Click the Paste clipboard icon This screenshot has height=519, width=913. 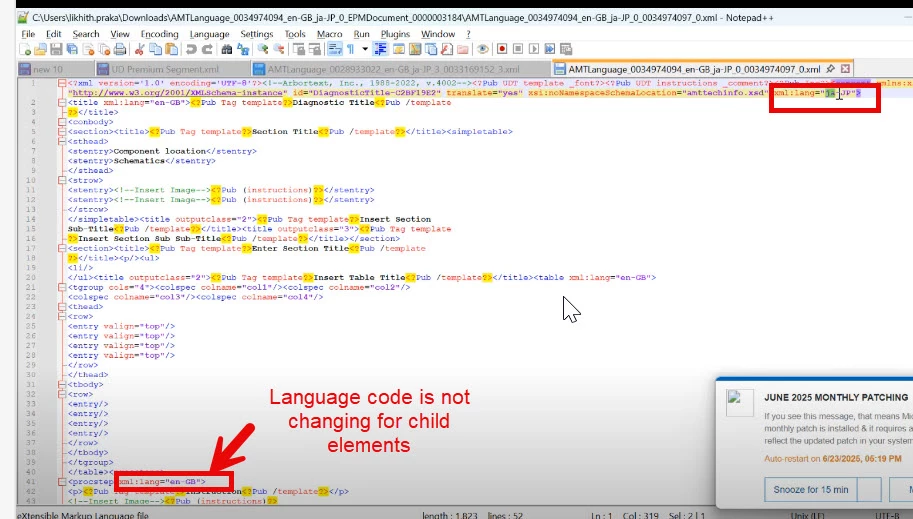coord(171,49)
